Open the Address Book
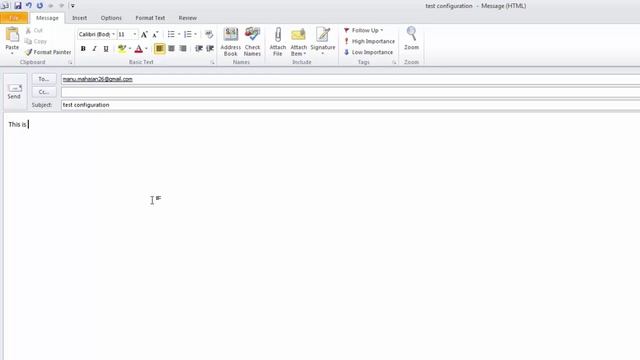 tap(231, 42)
